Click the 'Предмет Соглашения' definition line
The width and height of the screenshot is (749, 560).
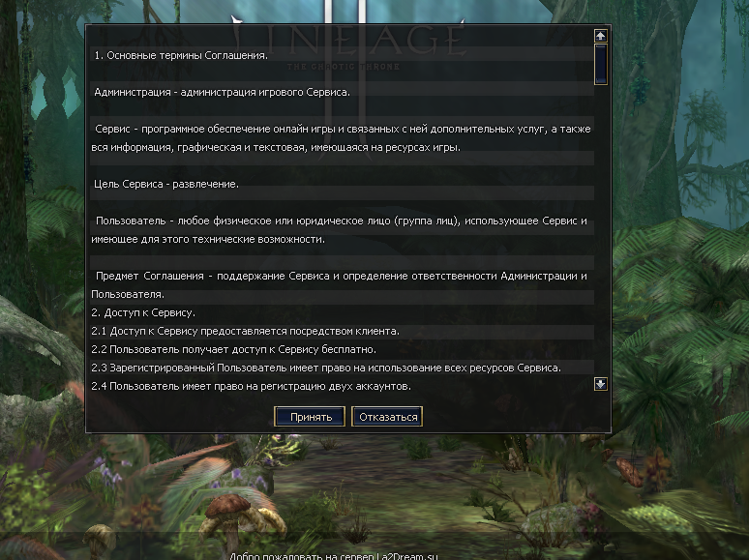tap(341, 276)
